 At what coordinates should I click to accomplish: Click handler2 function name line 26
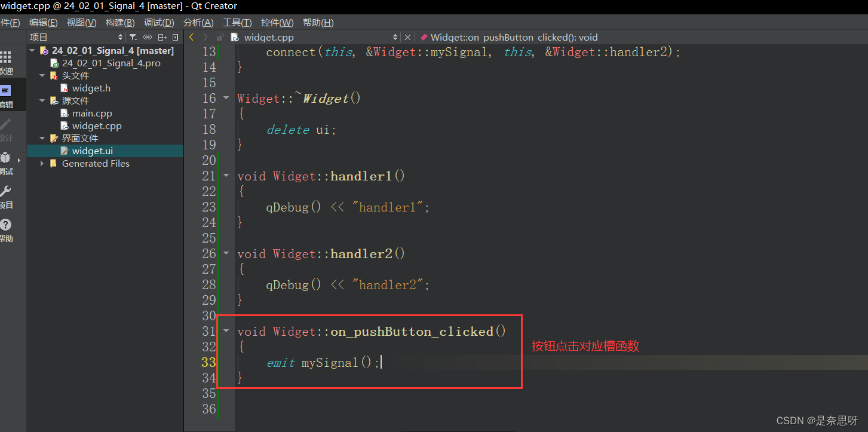coord(361,254)
